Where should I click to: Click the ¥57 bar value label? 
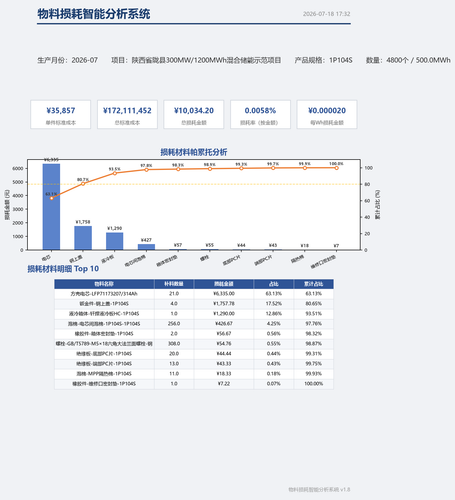click(x=178, y=245)
